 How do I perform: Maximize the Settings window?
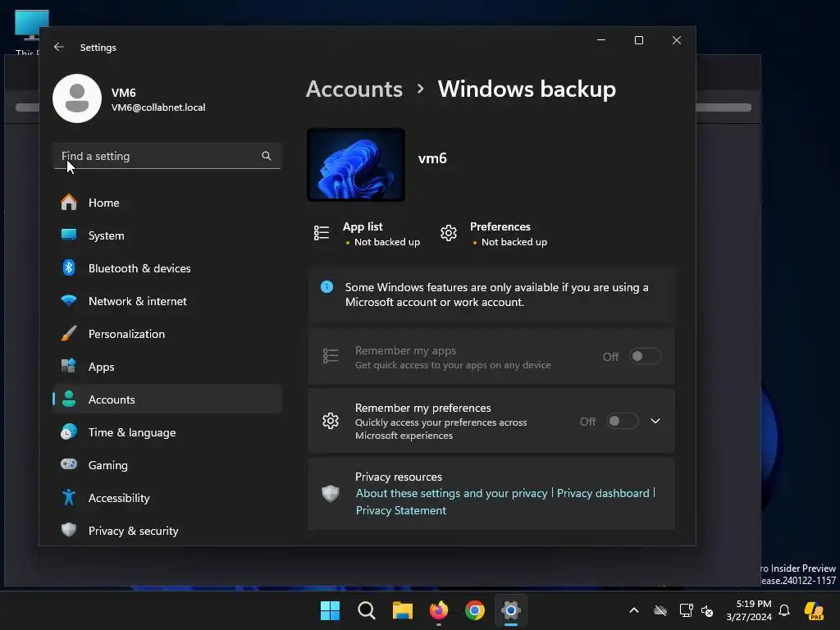[x=638, y=40]
